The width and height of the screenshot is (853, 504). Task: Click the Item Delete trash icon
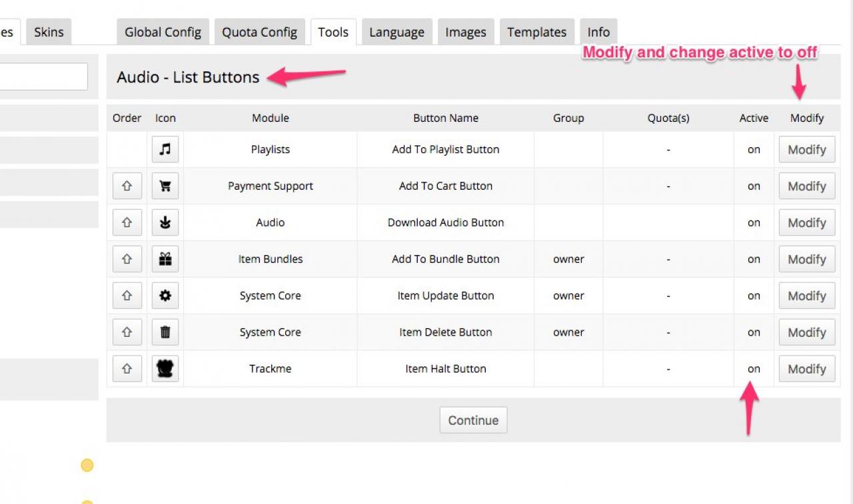pyautogui.click(x=165, y=332)
